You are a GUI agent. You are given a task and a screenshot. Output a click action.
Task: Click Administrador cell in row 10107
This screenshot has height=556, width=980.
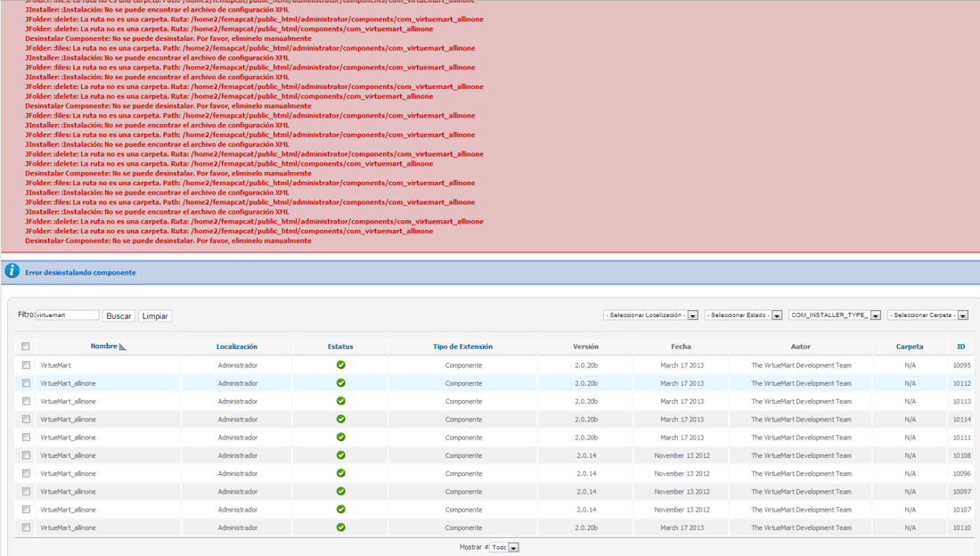pos(238,511)
